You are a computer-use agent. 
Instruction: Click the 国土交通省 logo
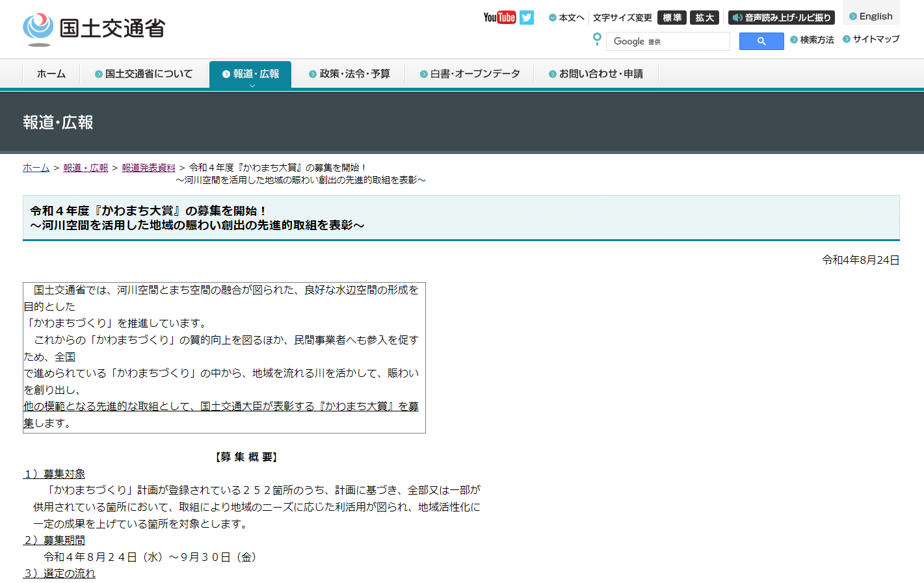(94, 29)
